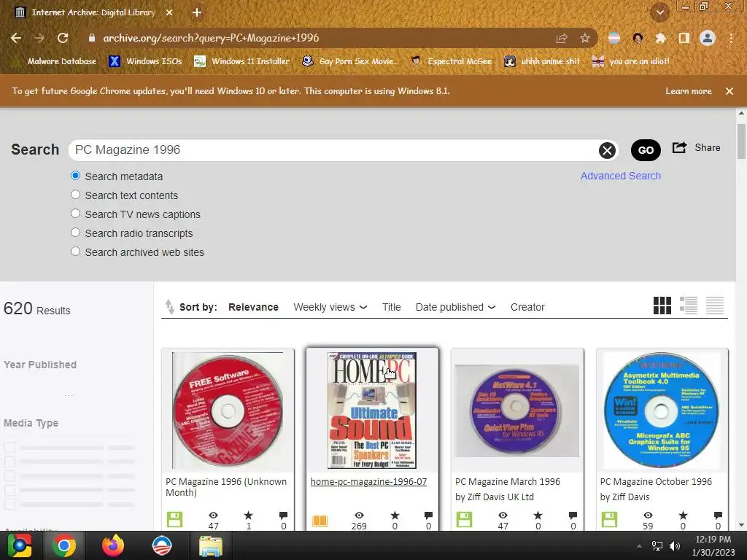Sort results by Creator
Viewport: 747px width, 560px height.
pos(527,307)
